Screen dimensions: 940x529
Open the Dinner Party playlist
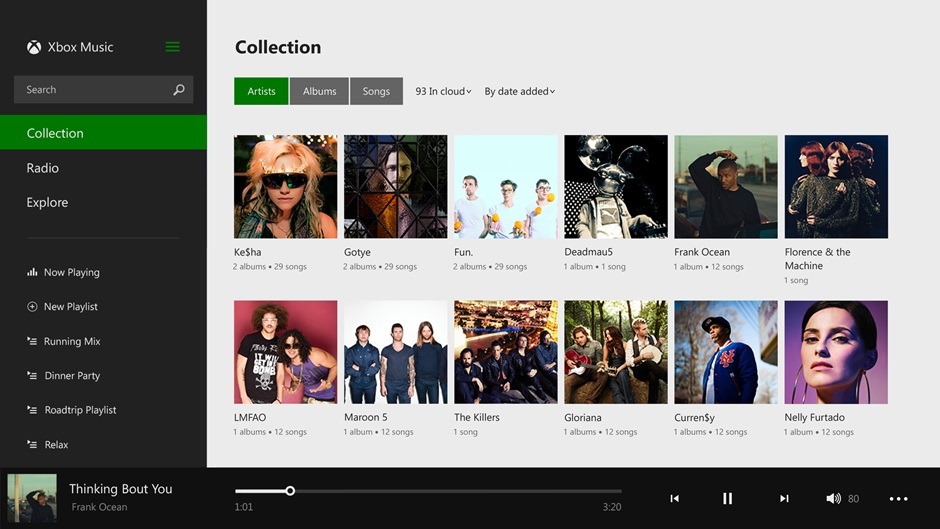point(72,376)
